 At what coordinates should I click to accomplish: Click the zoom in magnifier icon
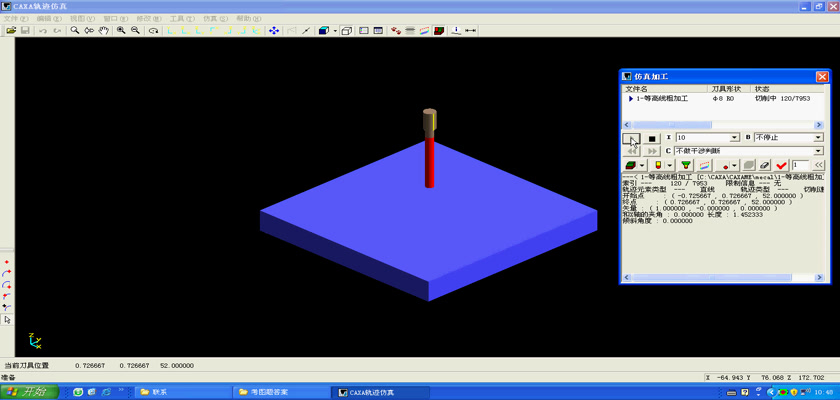click(x=121, y=31)
